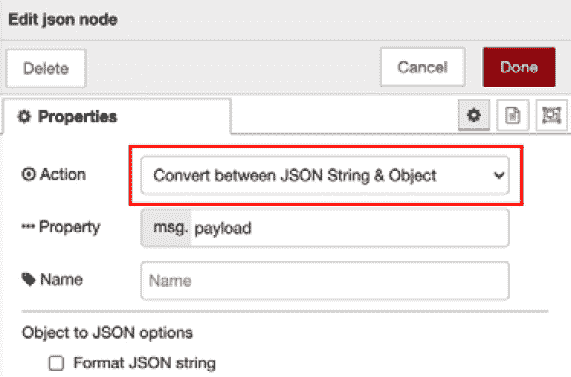The height and width of the screenshot is (377, 571).
Task: Open the node description document icon
Action: [513, 115]
